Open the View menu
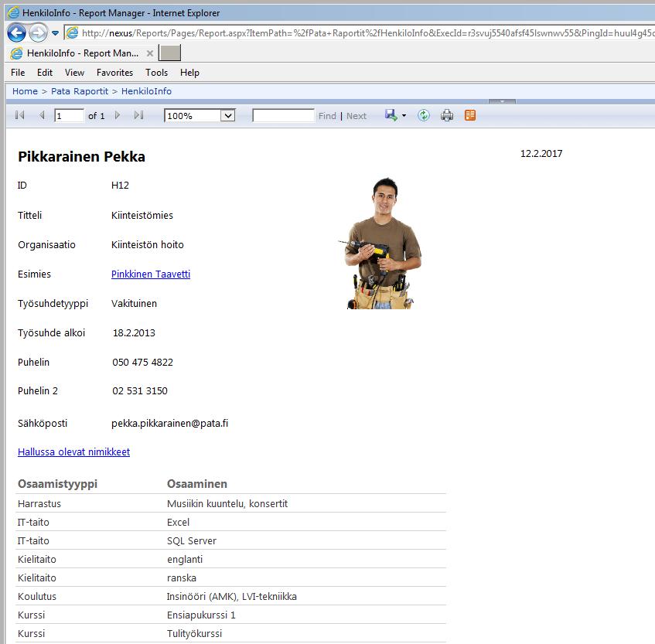655x644 pixels. 75,73
